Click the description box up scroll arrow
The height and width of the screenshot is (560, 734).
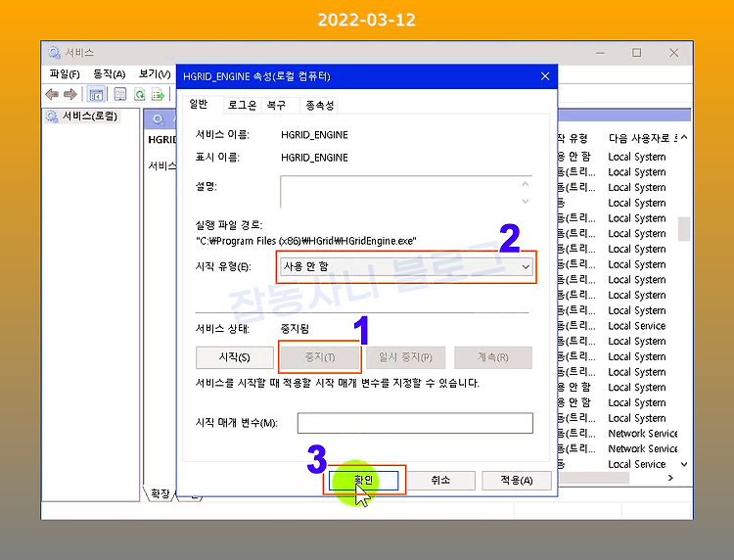point(526,184)
